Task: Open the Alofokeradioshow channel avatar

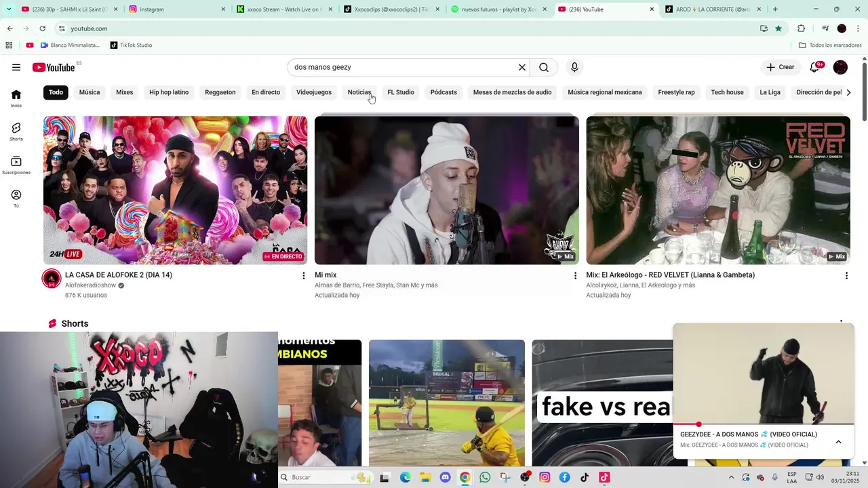Action: pyautogui.click(x=52, y=279)
